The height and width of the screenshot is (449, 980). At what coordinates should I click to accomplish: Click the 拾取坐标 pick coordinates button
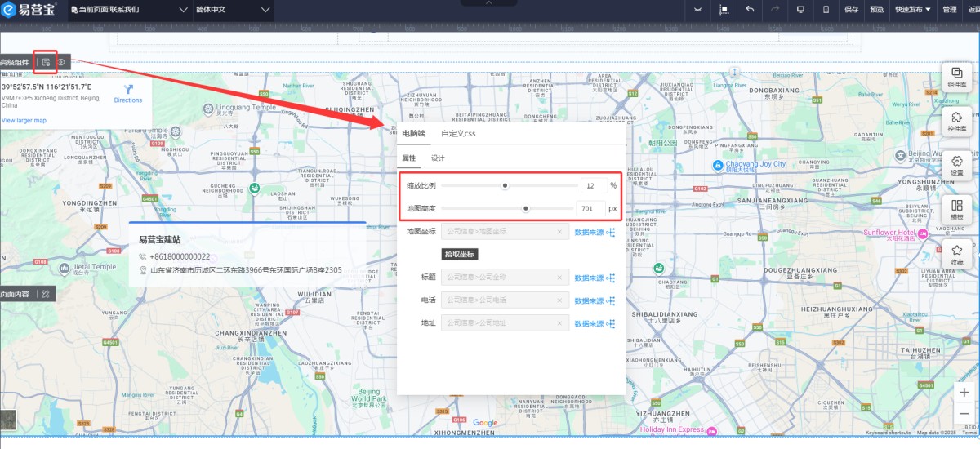(x=460, y=254)
